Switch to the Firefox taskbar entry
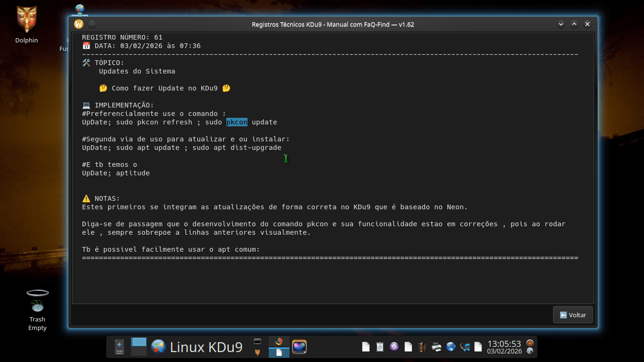644x362 pixels. tap(279, 342)
